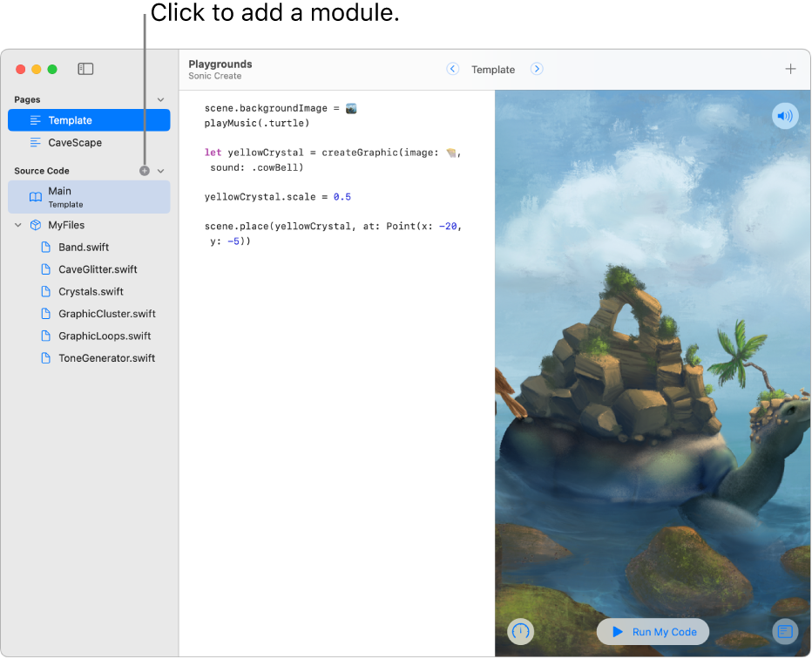Click the ToneGenerator.swift file icon
The height and width of the screenshot is (659, 812).
pos(45,358)
